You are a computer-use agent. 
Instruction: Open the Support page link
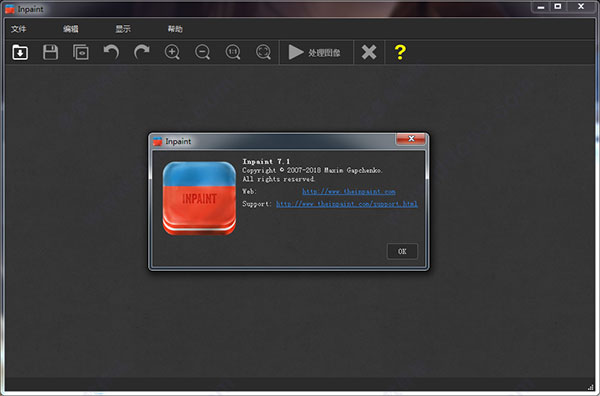point(347,204)
